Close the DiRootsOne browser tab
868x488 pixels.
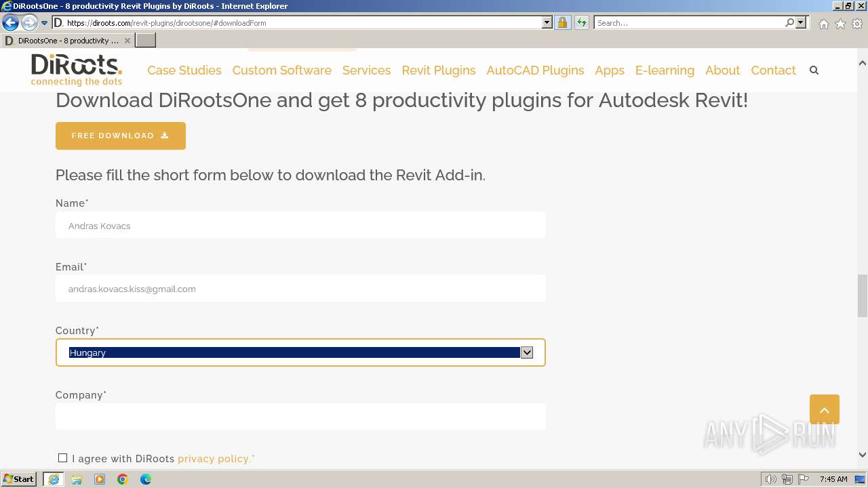127,41
